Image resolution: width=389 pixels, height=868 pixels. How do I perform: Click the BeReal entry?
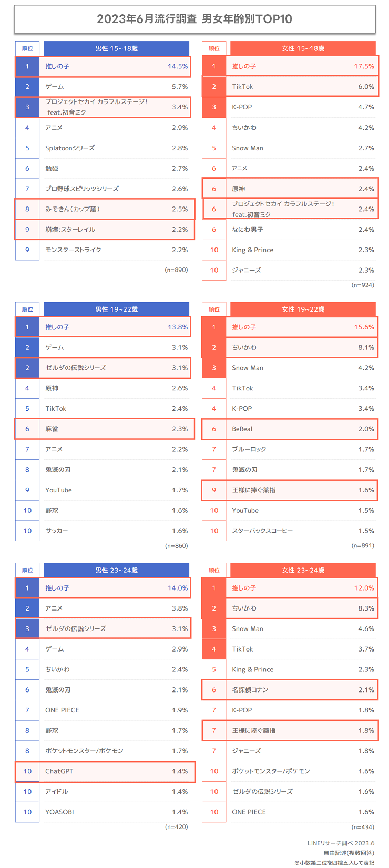(290, 429)
